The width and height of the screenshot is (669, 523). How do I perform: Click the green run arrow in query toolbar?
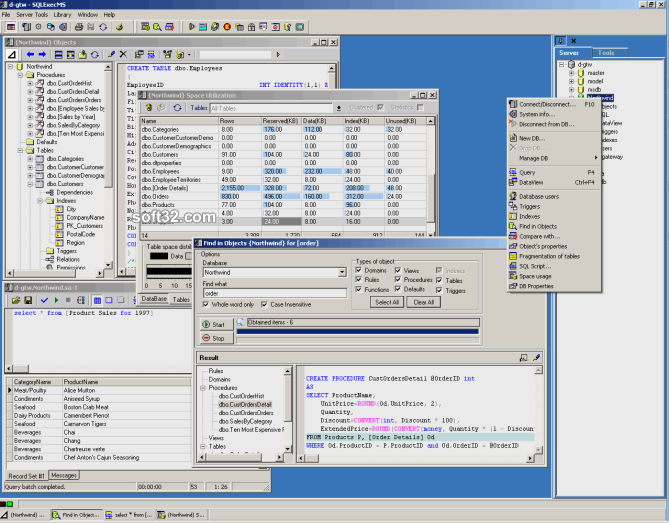coord(56,300)
